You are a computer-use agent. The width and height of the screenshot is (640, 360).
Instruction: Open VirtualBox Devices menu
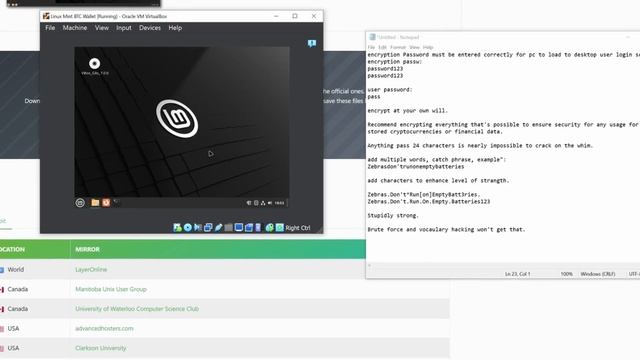pos(150,28)
